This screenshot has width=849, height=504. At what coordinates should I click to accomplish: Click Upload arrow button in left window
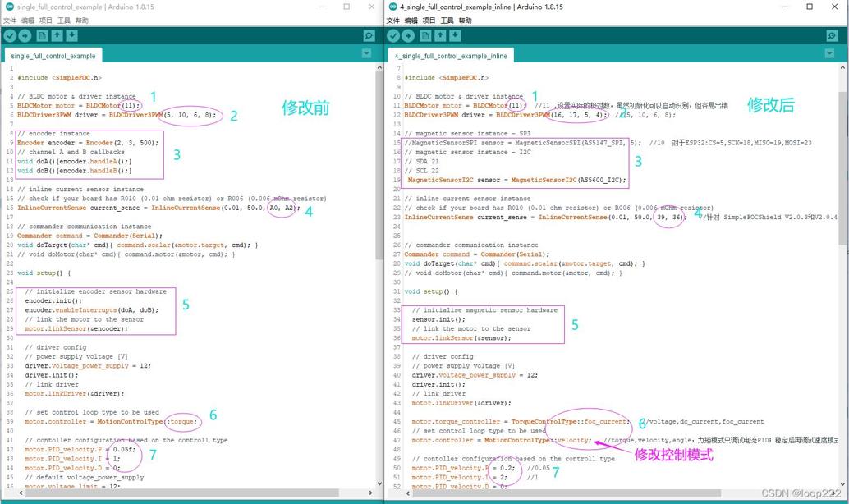[25, 36]
